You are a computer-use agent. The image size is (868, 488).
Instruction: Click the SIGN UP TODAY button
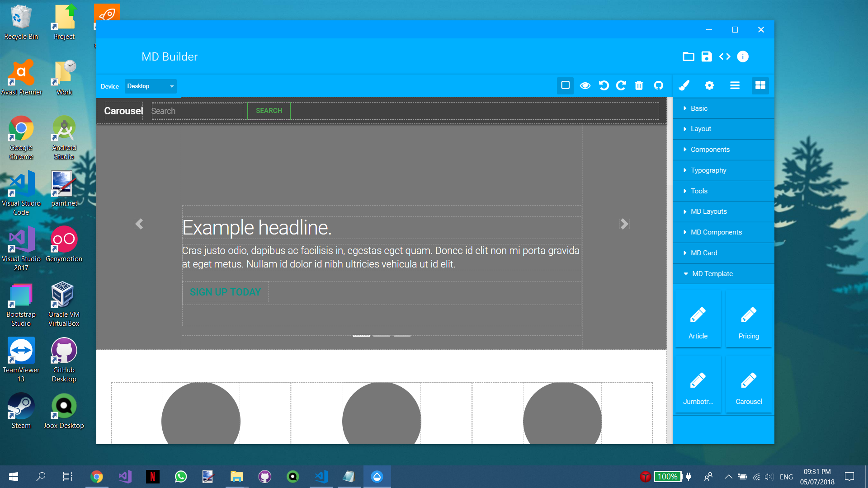click(225, 292)
